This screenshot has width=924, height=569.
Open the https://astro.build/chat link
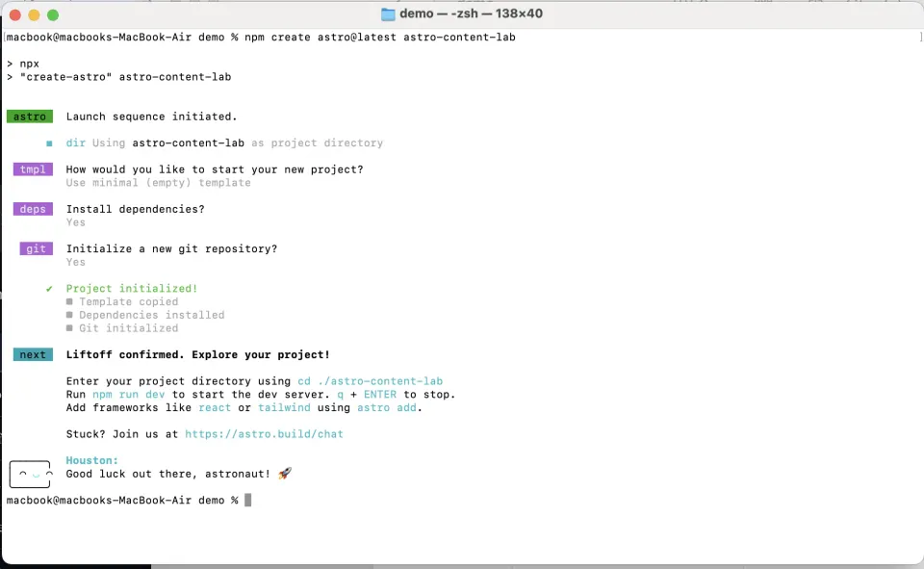[264, 434]
